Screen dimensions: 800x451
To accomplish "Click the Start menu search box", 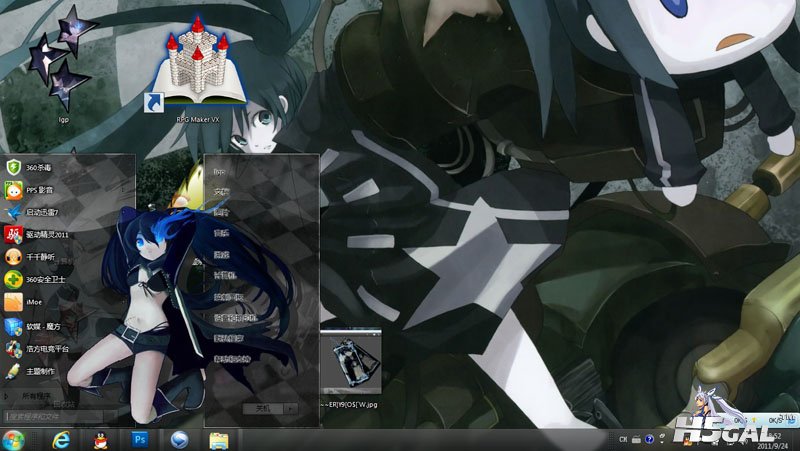I will [x=54, y=417].
